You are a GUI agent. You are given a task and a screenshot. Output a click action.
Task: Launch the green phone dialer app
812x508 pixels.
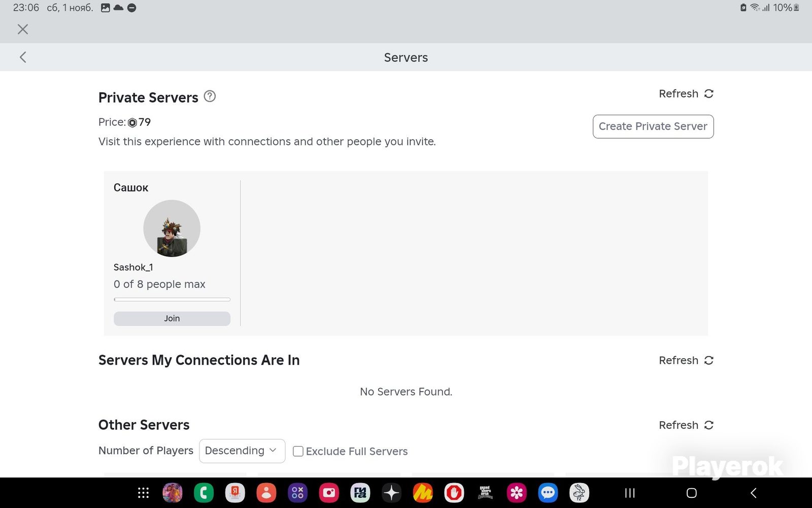click(204, 493)
